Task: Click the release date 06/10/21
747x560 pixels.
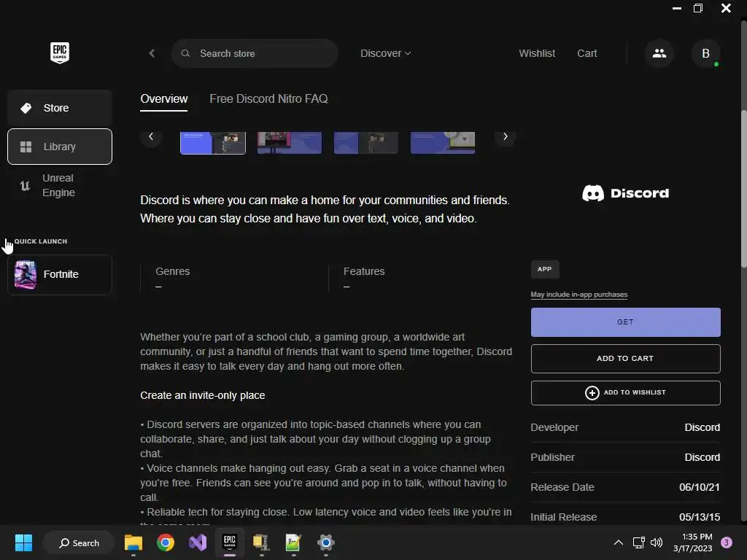Action: coord(700,488)
